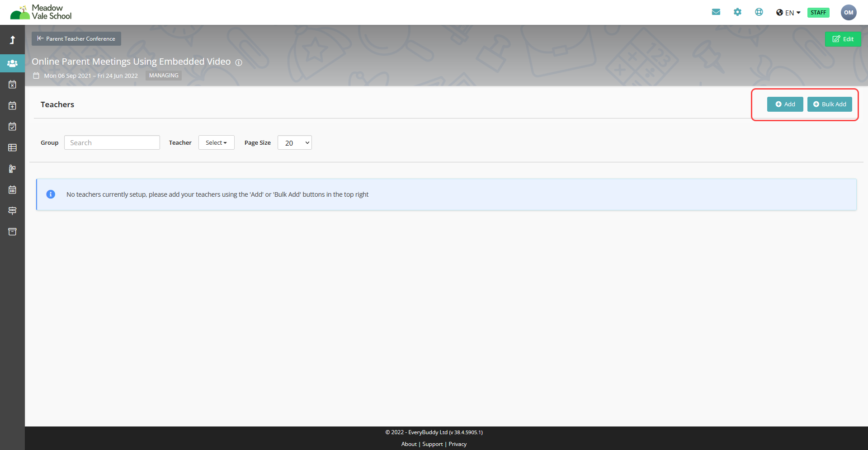Click the calendar with plus sidebar icon
The height and width of the screenshot is (450, 868).
coord(12,106)
